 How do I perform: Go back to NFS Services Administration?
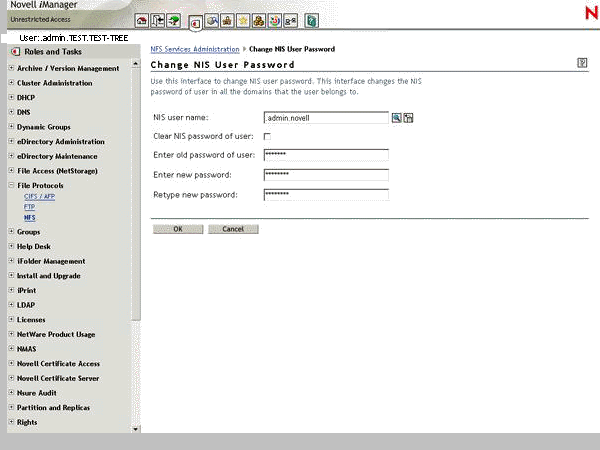tap(195, 49)
